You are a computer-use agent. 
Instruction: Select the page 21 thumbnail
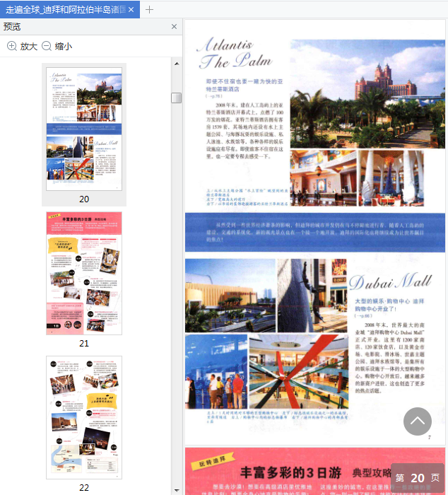[84, 273]
